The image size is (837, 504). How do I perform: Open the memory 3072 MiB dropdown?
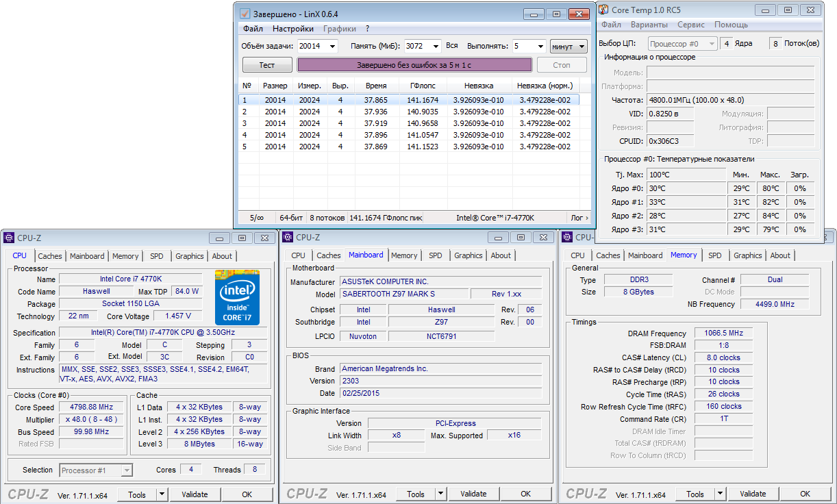[x=435, y=47]
